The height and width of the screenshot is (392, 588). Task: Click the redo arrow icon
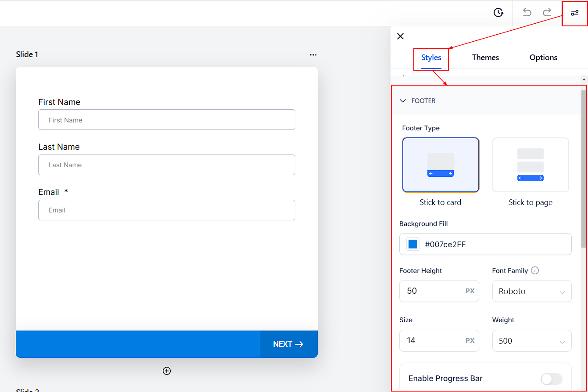(x=547, y=13)
